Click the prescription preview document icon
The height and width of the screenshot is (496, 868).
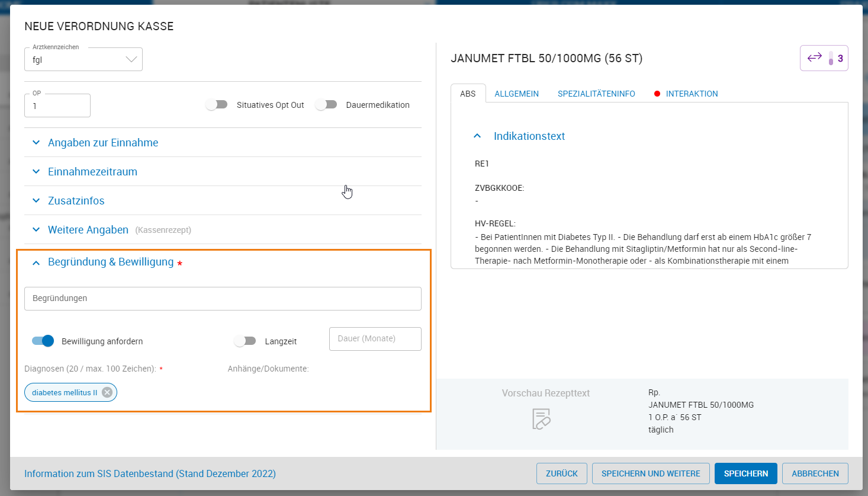tap(541, 419)
